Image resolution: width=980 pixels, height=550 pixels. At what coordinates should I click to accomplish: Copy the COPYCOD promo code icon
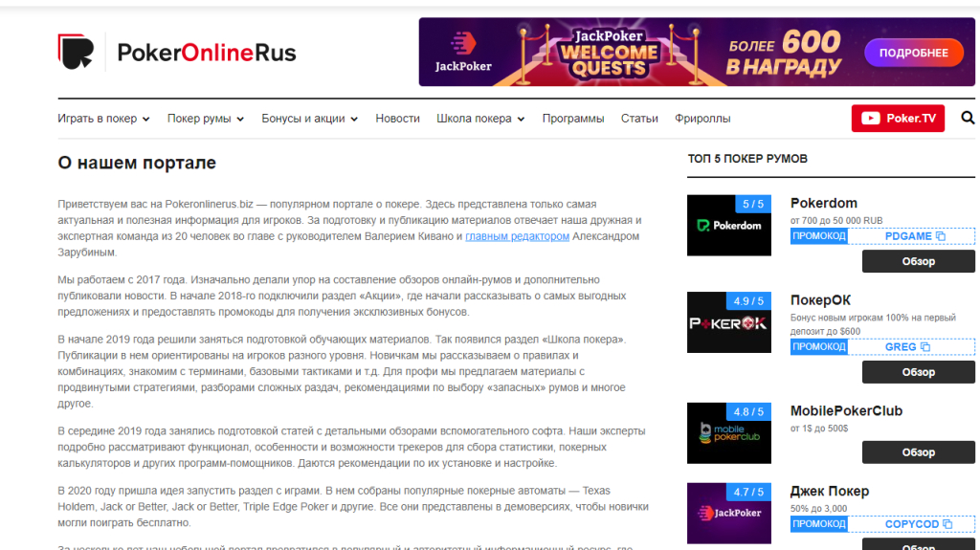tap(947, 524)
